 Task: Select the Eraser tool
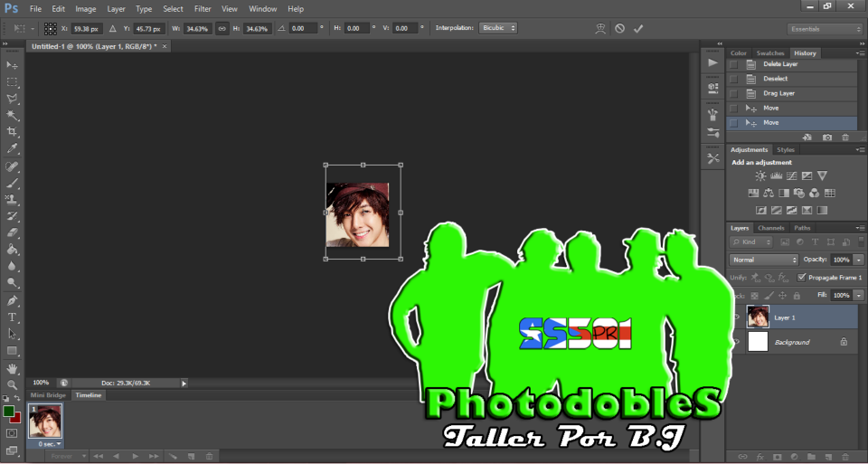(x=12, y=232)
